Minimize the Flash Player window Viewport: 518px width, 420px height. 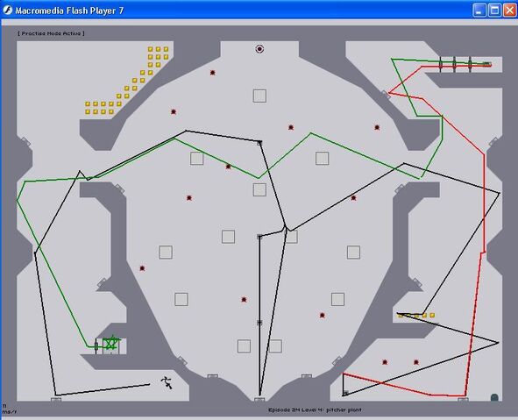click(479, 11)
